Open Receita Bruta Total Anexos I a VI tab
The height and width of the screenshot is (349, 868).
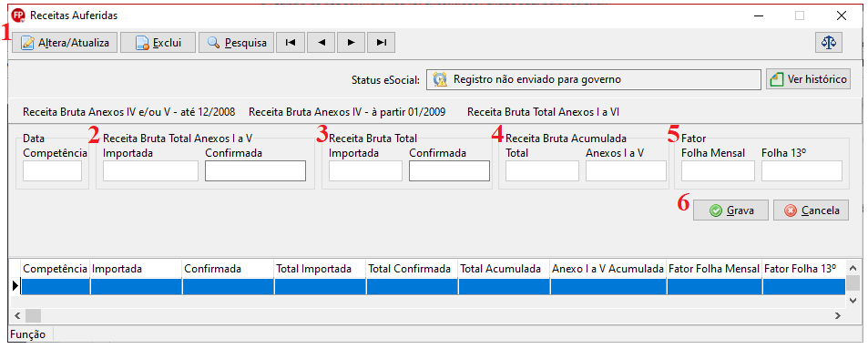[x=543, y=112]
